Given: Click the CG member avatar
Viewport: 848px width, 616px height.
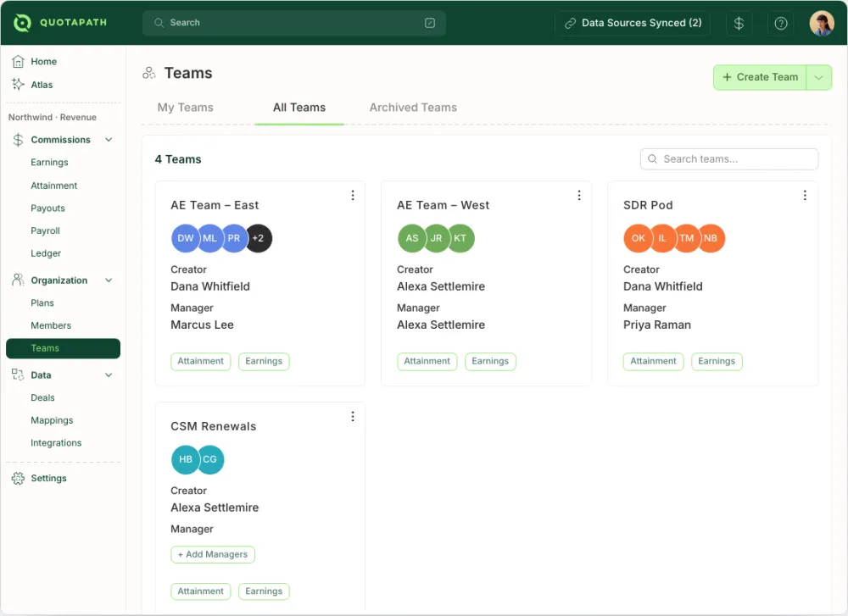Looking at the screenshot, I should [210, 459].
